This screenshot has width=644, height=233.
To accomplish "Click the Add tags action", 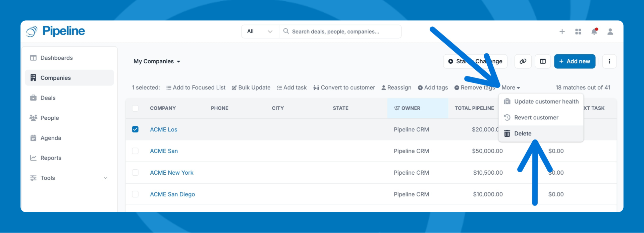I will pos(433,88).
